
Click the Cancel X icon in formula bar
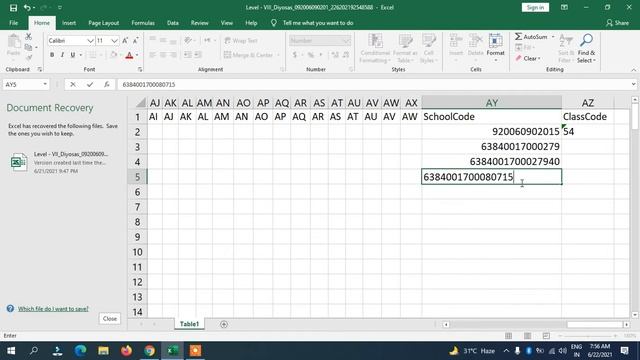(73, 84)
